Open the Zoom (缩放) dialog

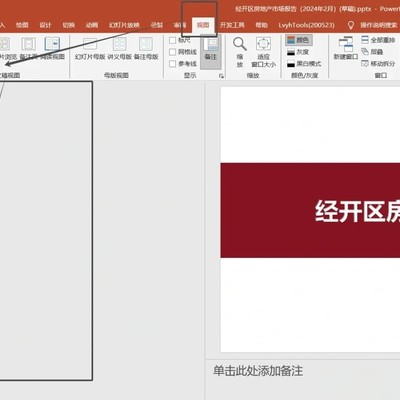pyautogui.click(x=240, y=52)
